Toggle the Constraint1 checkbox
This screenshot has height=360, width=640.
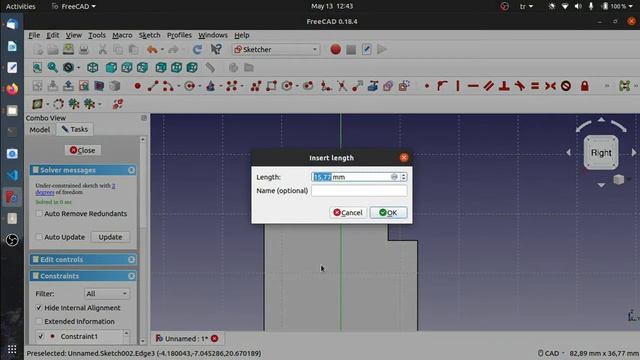(40, 336)
